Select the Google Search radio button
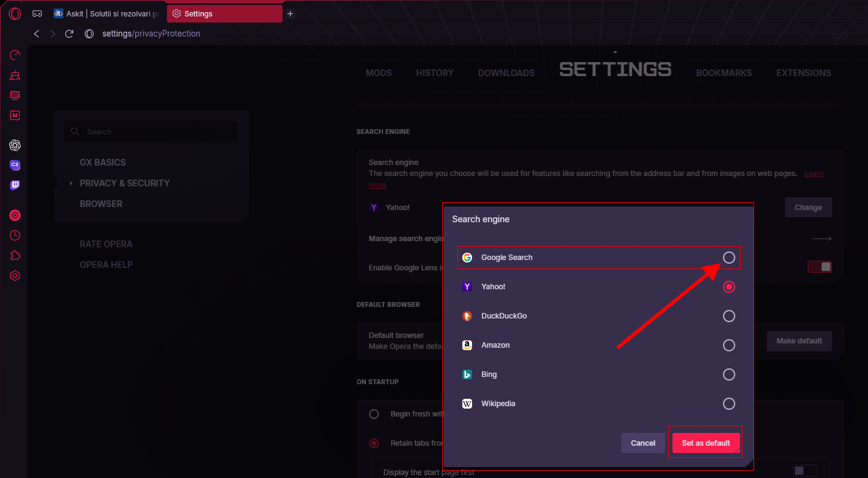This screenshot has height=478, width=868. pyautogui.click(x=729, y=258)
